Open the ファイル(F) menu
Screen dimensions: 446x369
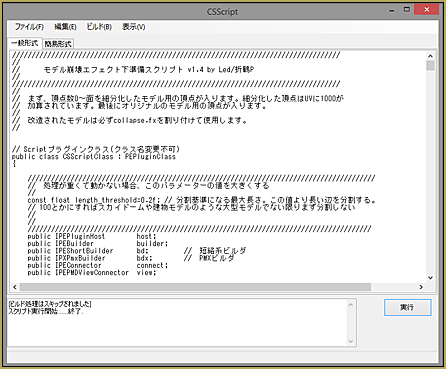(29, 27)
